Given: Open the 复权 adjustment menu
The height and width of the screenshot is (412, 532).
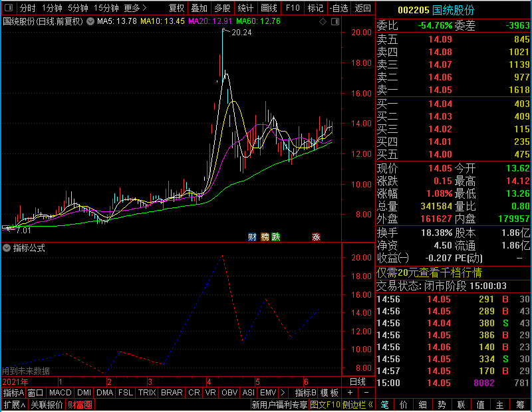Looking at the screenshot, I should 176,8.
